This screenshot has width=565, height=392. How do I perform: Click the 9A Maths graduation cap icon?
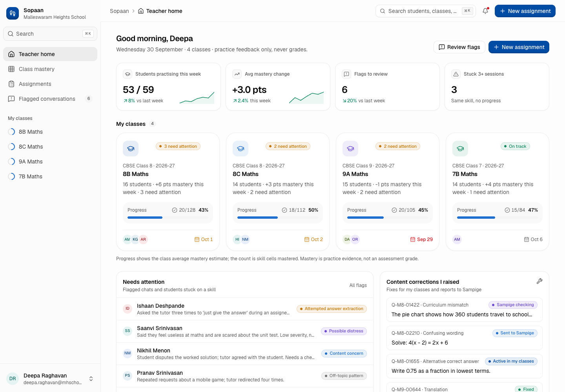pos(350,149)
